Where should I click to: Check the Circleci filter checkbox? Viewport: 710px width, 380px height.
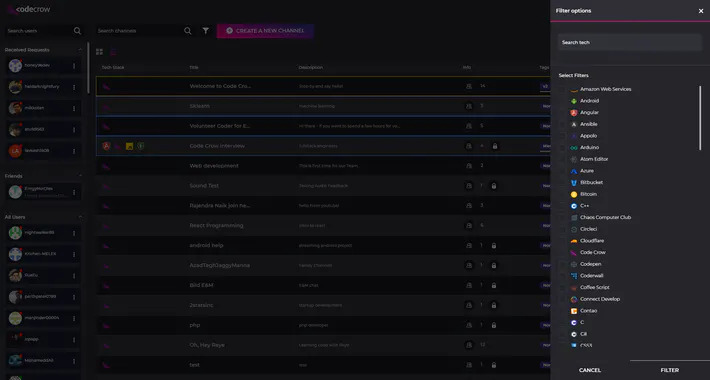pyautogui.click(x=562, y=229)
